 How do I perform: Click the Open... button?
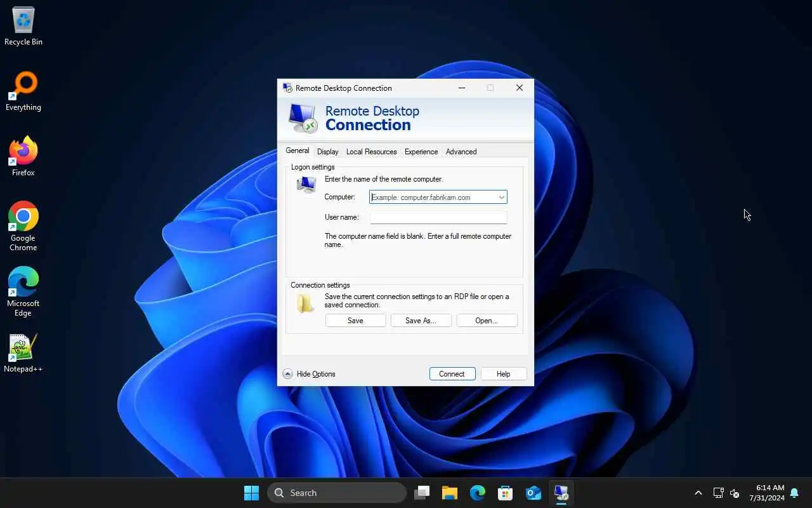point(487,321)
